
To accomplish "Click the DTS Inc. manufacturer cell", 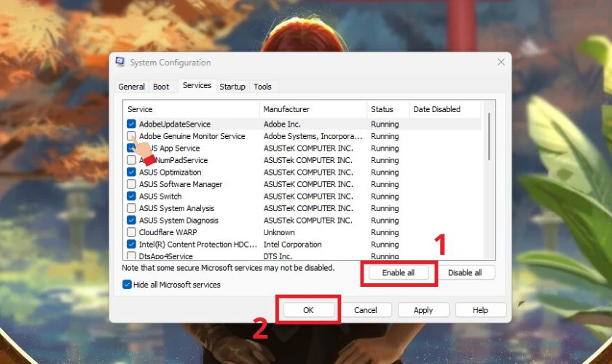I will tap(278, 256).
